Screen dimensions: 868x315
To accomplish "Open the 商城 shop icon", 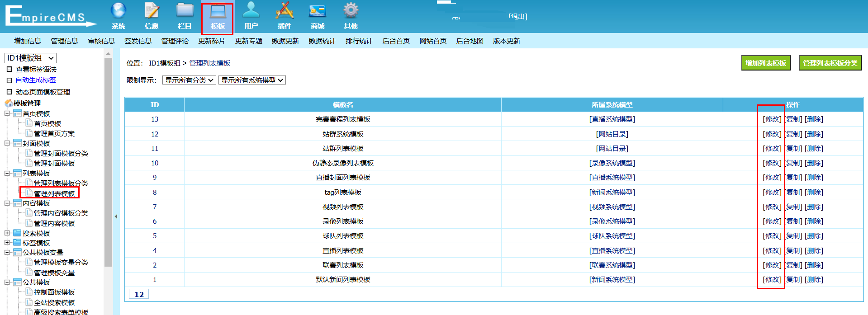I will click(x=318, y=11).
